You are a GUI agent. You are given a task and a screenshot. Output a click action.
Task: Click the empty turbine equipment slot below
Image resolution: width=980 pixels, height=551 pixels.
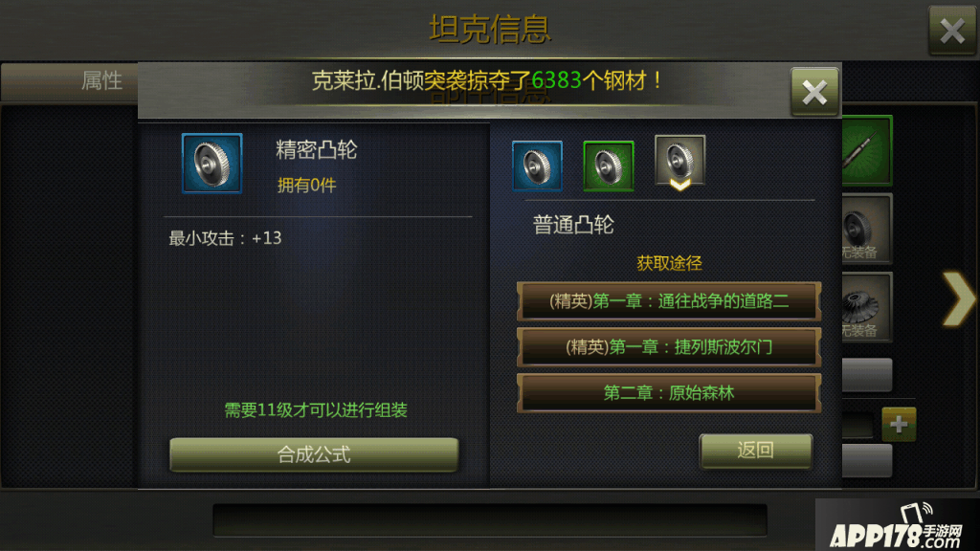867,307
